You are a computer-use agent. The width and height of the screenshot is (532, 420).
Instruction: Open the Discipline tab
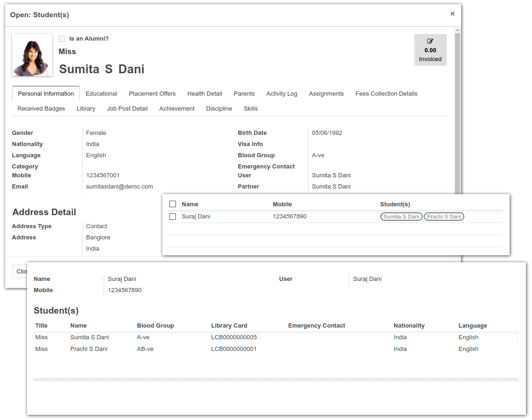click(219, 108)
